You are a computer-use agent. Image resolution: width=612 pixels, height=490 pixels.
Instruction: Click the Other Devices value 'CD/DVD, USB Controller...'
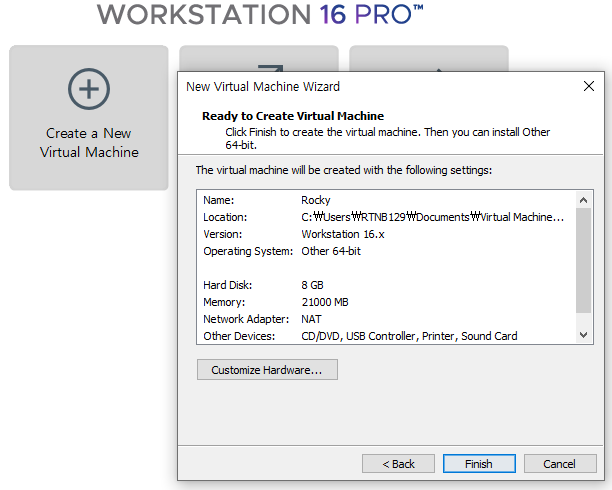click(x=409, y=336)
